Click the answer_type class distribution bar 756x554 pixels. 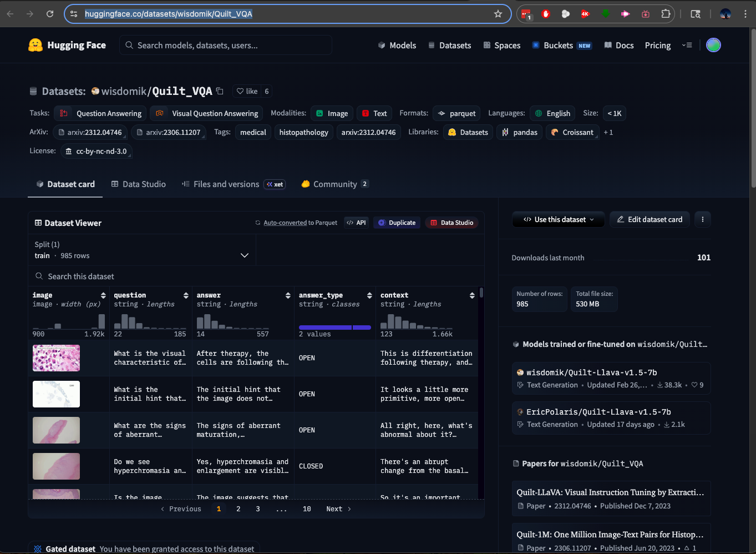click(335, 328)
